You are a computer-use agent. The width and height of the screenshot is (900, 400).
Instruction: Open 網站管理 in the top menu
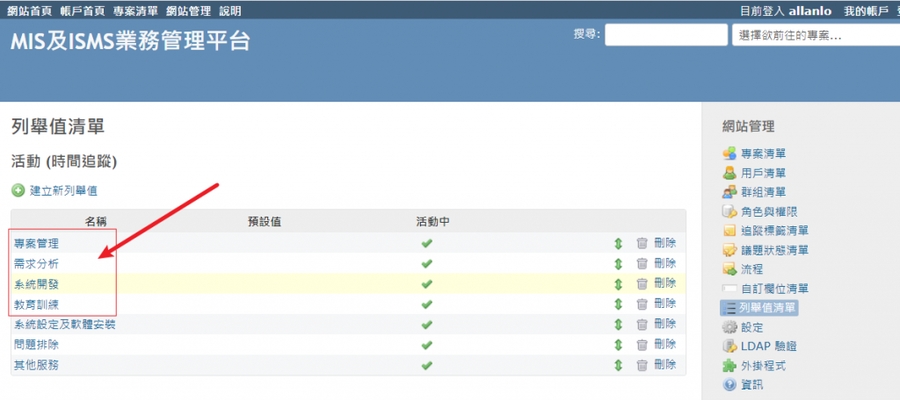tap(188, 10)
